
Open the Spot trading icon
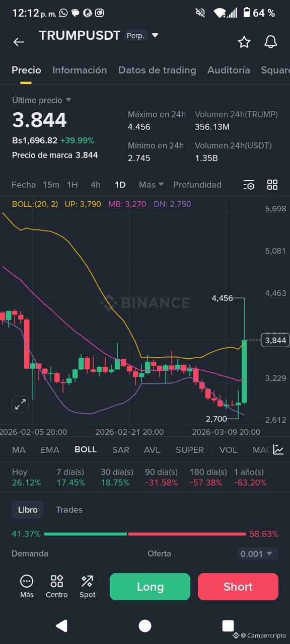pyautogui.click(x=87, y=587)
